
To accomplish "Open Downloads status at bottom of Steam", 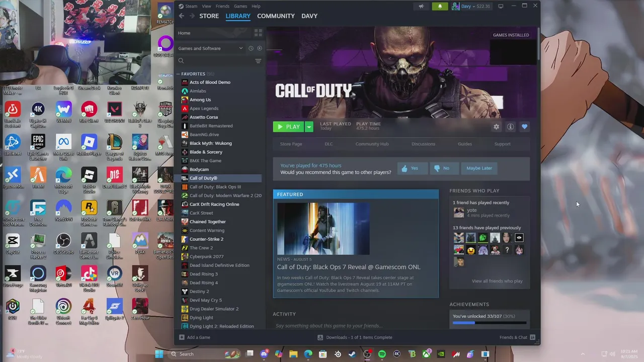I will coord(355,337).
